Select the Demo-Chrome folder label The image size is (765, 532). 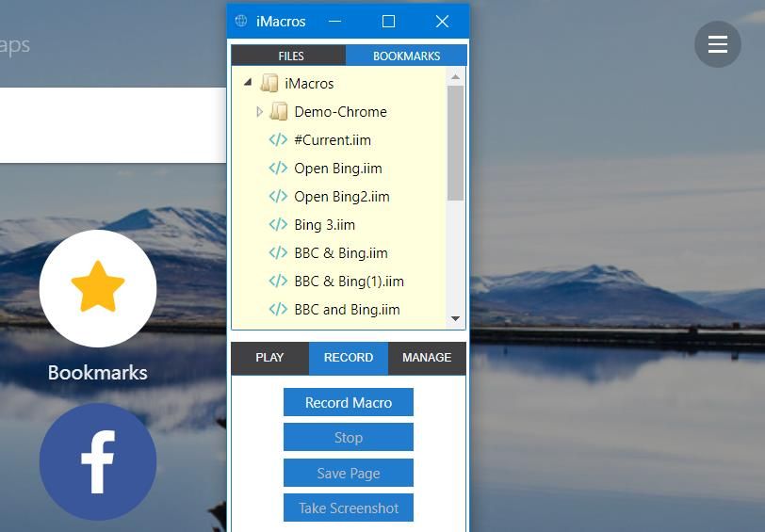click(x=340, y=112)
